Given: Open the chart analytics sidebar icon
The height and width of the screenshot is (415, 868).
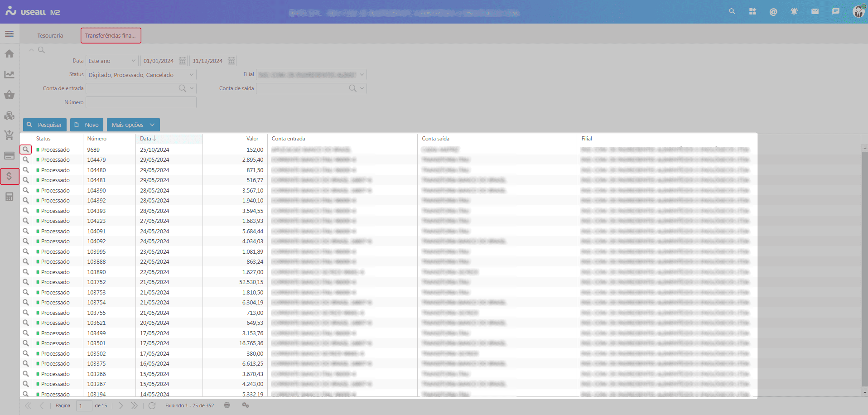Looking at the screenshot, I should click(9, 74).
